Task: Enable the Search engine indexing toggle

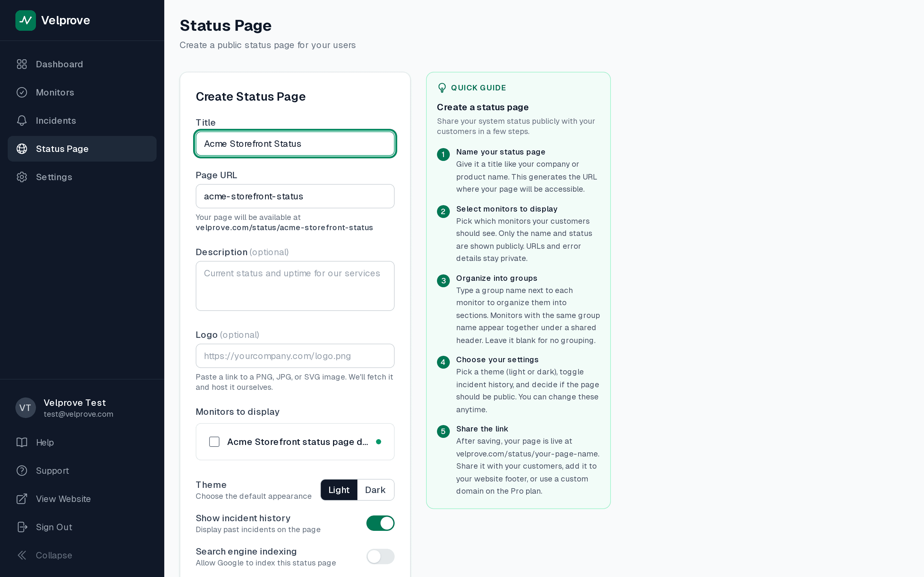Action: (x=380, y=556)
